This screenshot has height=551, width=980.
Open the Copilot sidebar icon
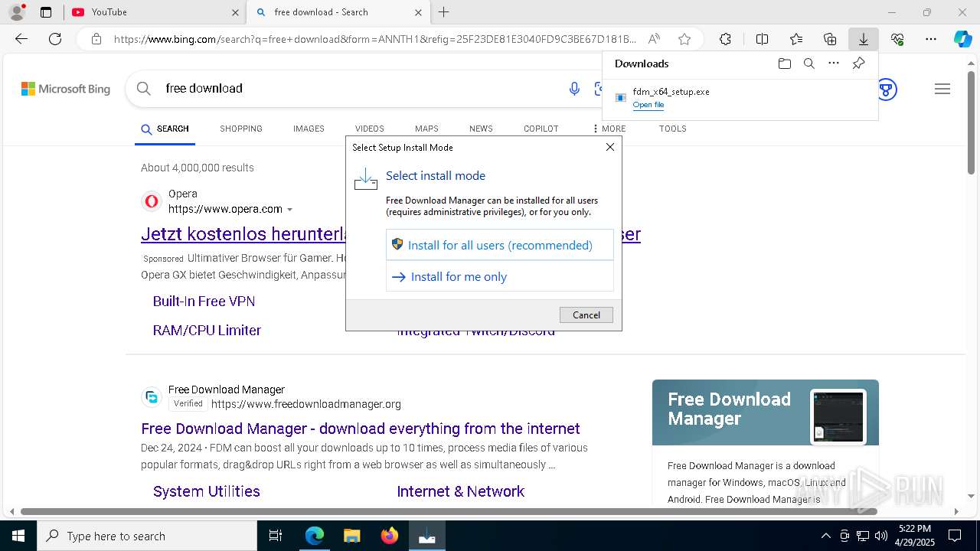[x=962, y=39]
